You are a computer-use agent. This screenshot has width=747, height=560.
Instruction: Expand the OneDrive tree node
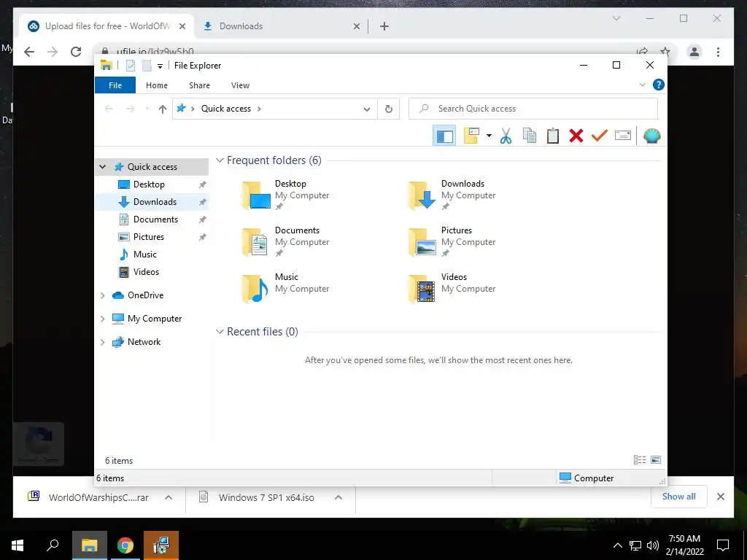[x=102, y=295]
